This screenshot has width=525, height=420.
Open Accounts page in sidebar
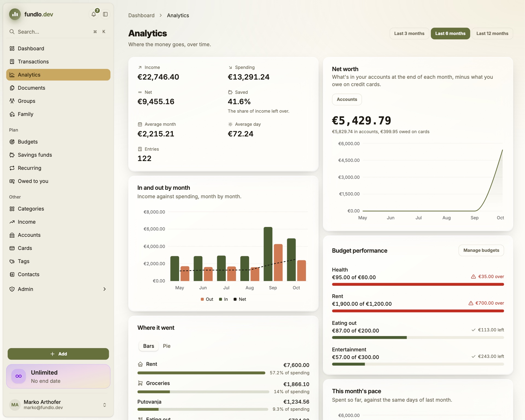(x=58, y=235)
